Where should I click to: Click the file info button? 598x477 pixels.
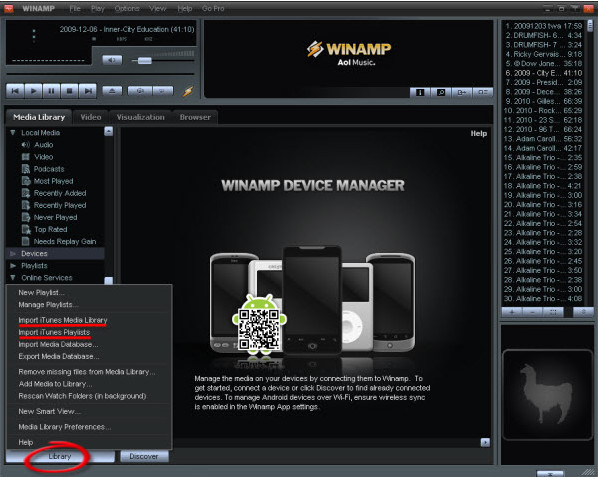tap(420, 92)
